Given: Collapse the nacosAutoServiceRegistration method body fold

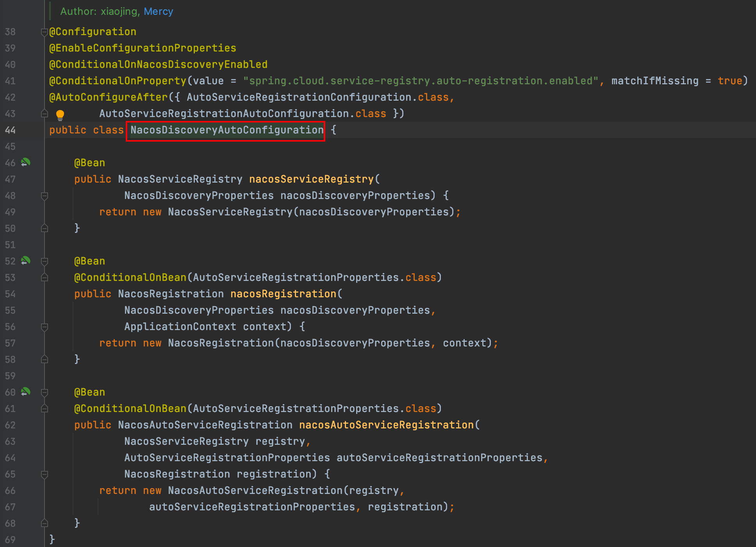Looking at the screenshot, I should tap(45, 474).
